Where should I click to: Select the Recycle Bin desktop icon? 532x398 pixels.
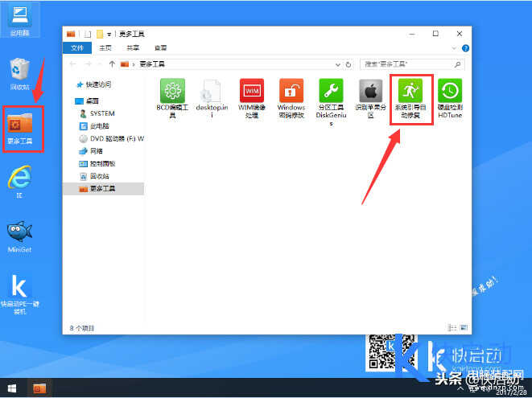[x=19, y=74]
